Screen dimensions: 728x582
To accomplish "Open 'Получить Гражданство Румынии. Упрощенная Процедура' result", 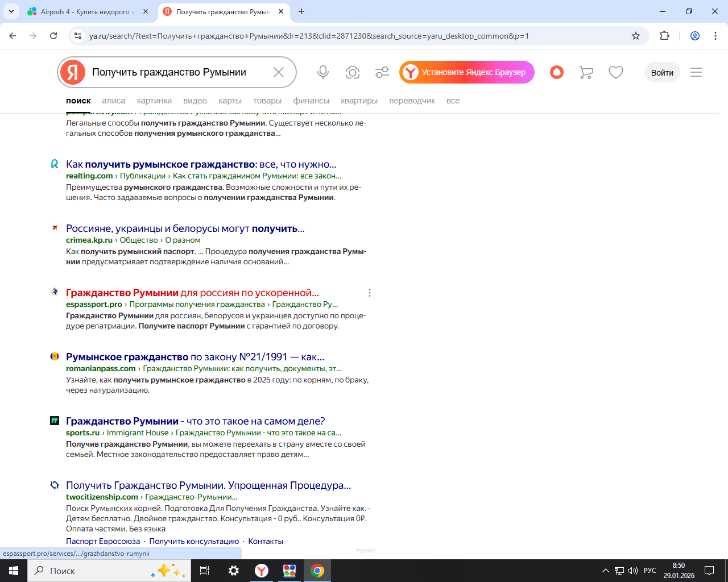I will click(x=208, y=485).
